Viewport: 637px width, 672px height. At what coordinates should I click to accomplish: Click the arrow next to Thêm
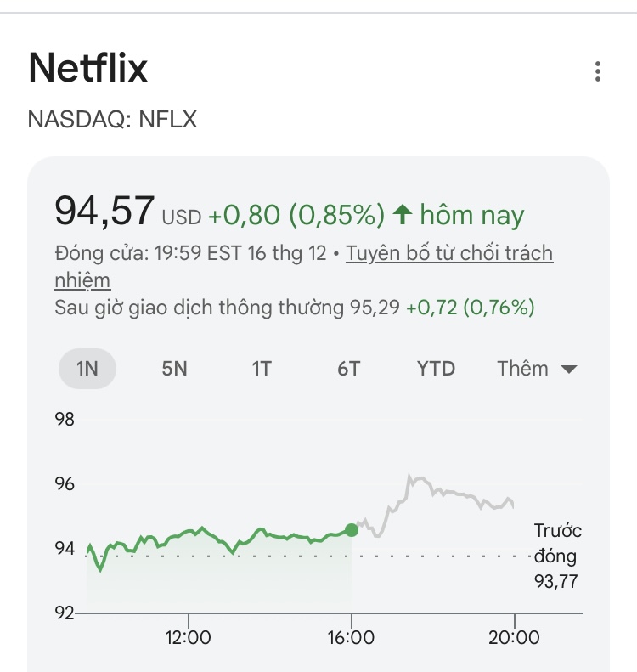[569, 370]
